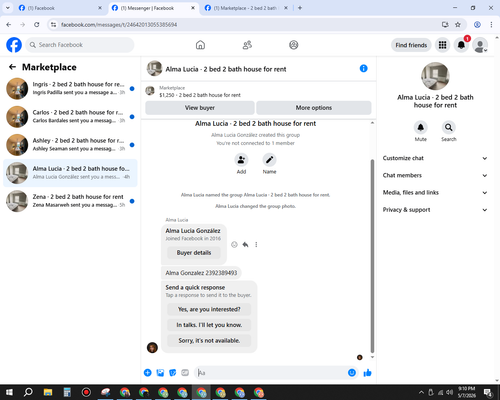The image size is (500, 400).
Task: Open File Explorer from taskbar
Action: tap(48, 392)
